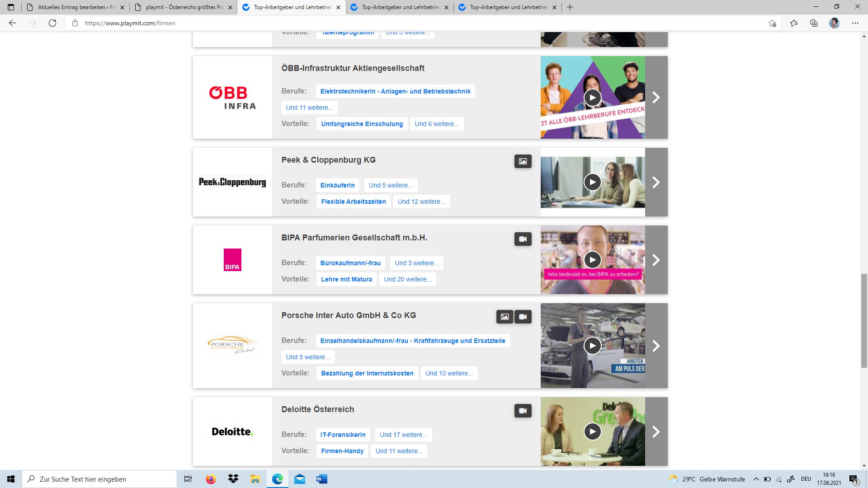Show 'Und 6 weitere...' ÖBB Vorteile
This screenshot has width=868, height=488.
click(437, 124)
